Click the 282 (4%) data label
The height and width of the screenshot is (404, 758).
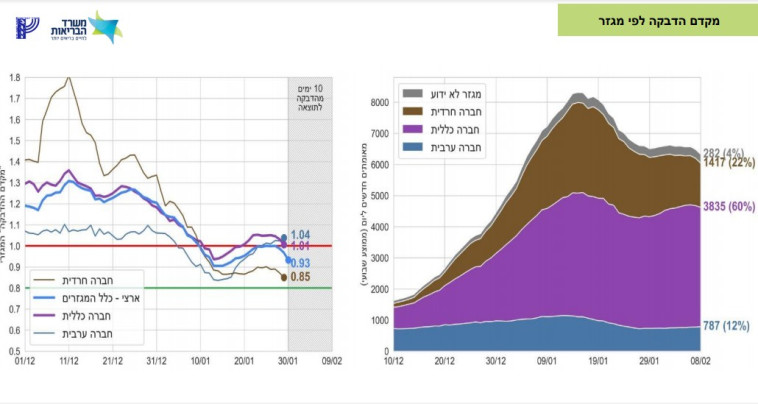click(723, 152)
